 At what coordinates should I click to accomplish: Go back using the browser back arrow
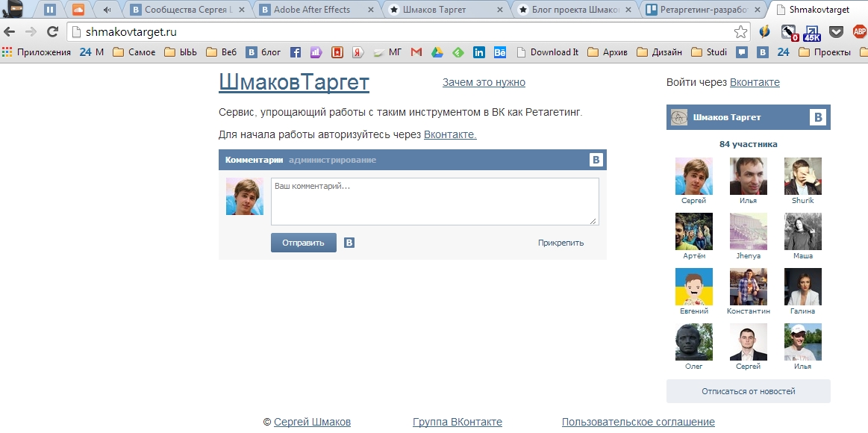pyautogui.click(x=10, y=31)
